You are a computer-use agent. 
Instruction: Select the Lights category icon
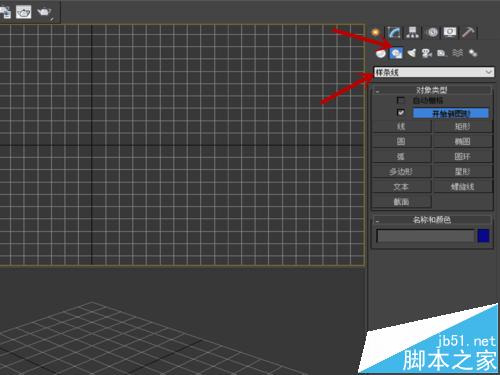coord(412,53)
